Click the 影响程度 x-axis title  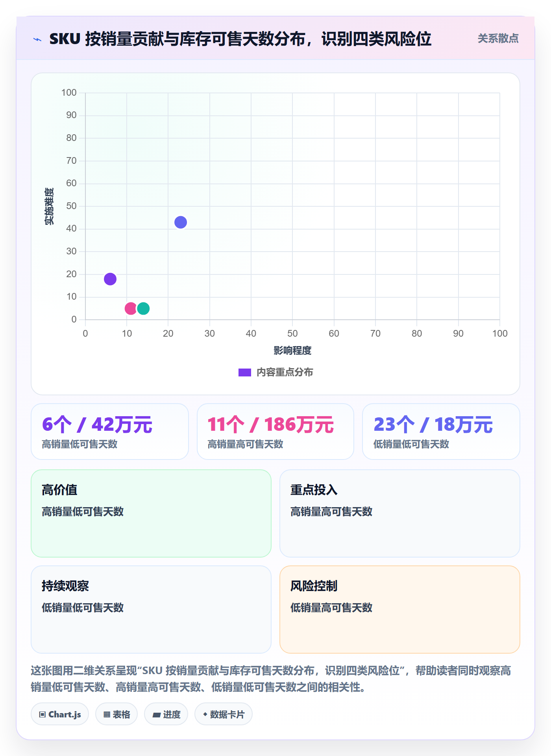[x=292, y=350]
